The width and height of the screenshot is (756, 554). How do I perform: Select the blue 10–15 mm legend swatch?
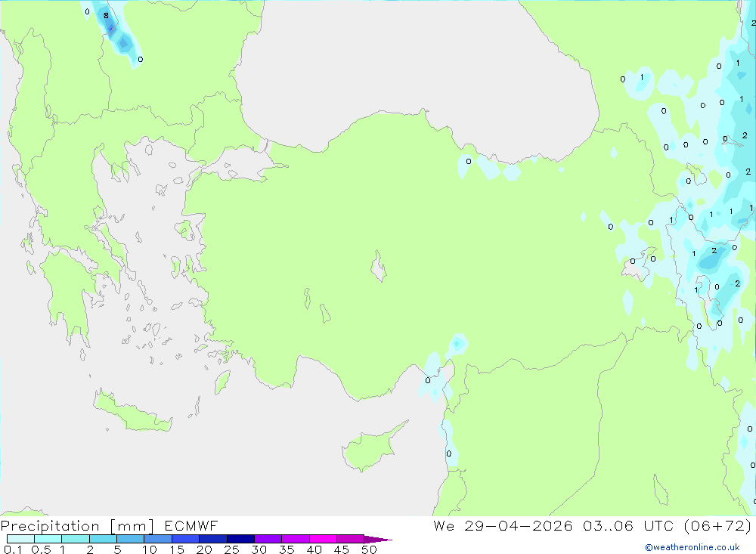[x=158, y=539]
